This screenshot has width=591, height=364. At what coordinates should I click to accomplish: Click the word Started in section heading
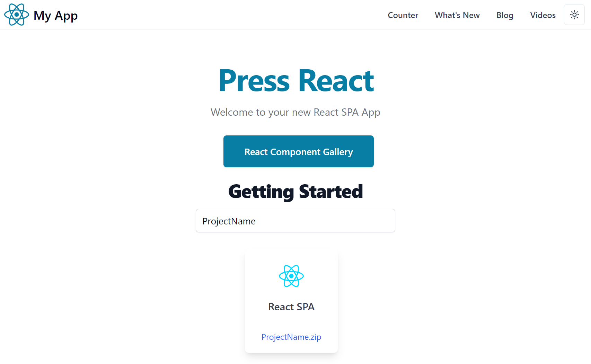[x=331, y=192]
